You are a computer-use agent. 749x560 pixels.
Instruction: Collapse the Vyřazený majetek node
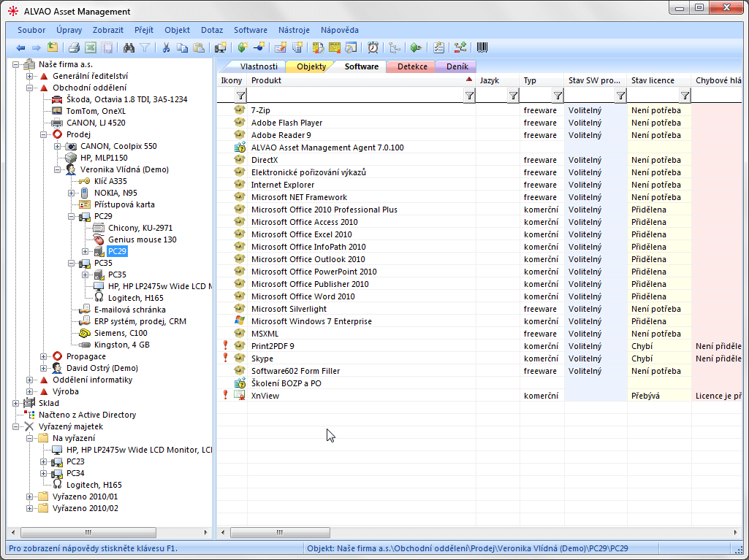click(16, 427)
